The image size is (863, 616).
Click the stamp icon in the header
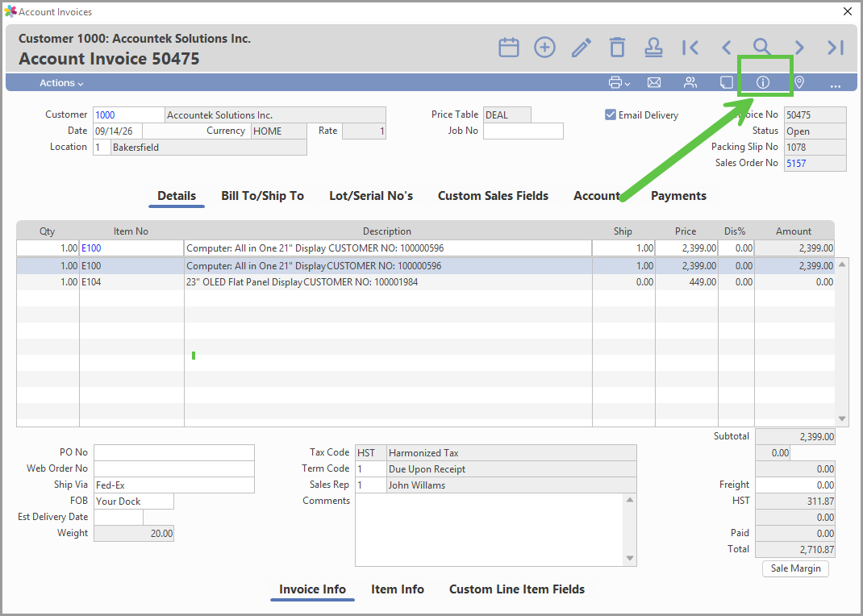[x=653, y=48]
